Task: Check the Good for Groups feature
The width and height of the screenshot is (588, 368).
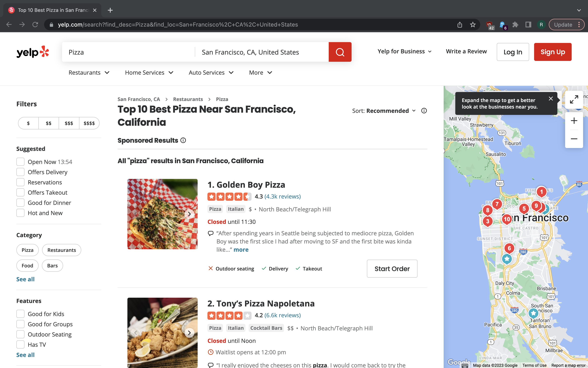Action: [20, 324]
